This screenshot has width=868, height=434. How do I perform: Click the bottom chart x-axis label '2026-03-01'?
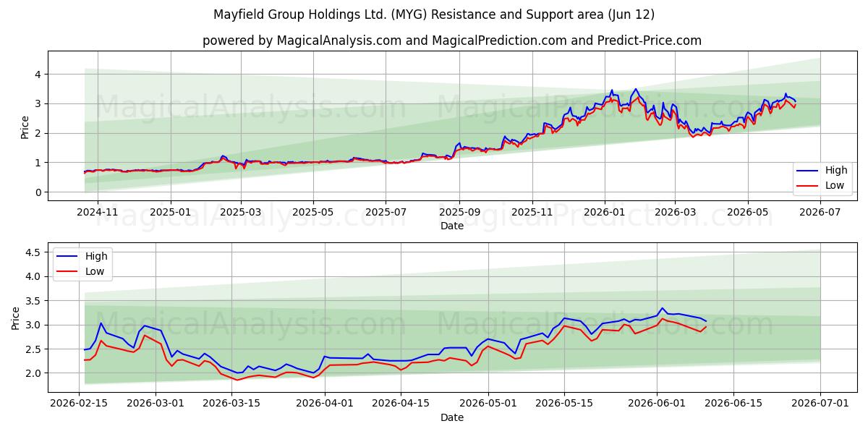156,404
